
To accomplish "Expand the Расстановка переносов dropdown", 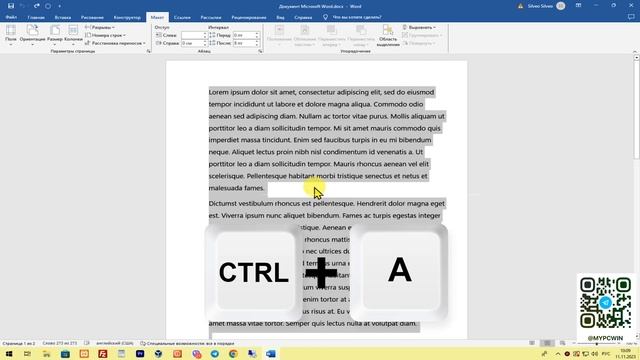I will click(115, 43).
